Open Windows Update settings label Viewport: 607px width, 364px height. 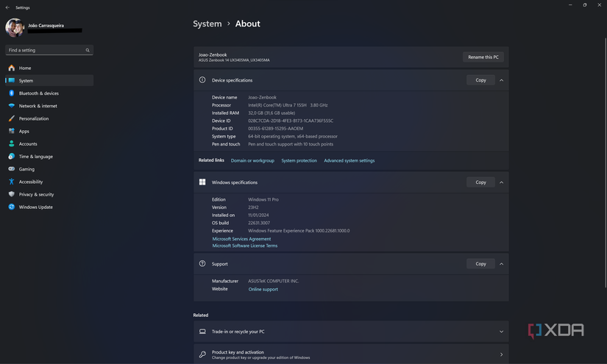(x=35, y=207)
